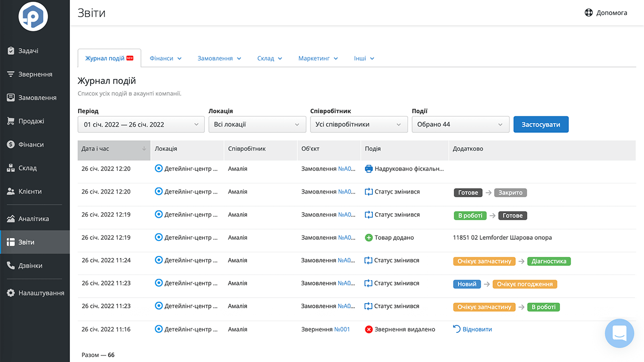Click the Звернення funnel icon
Image resolution: width=644 pixels, height=362 pixels.
tap(11, 74)
